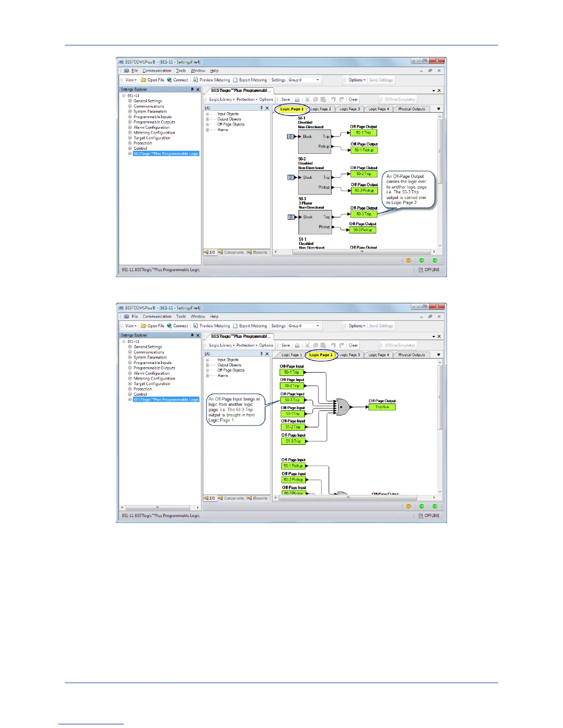Image resolution: width=563 pixels, height=728 pixels.
Task: Click the redo arrow in upper window
Action: click(341, 99)
